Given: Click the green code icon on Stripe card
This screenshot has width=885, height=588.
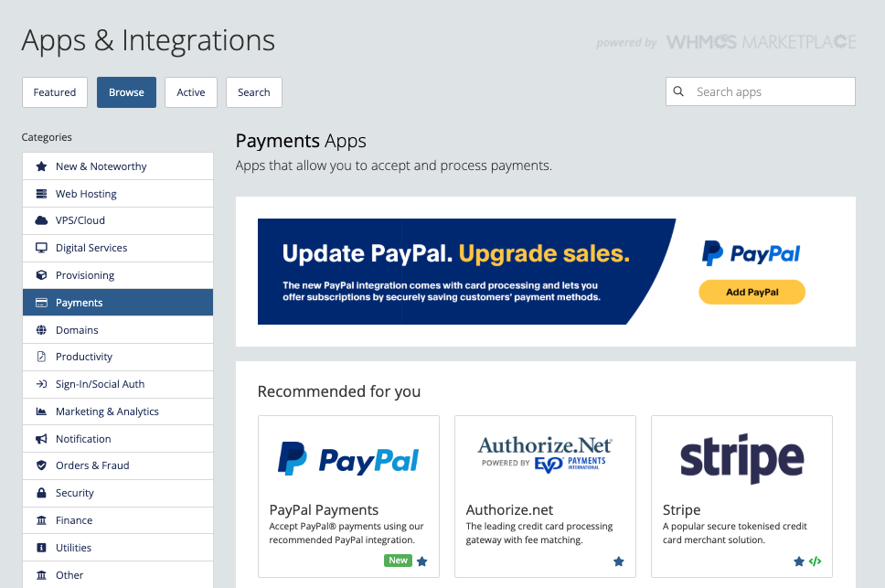Looking at the screenshot, I should pyautogui.click(x=815, y=561).
